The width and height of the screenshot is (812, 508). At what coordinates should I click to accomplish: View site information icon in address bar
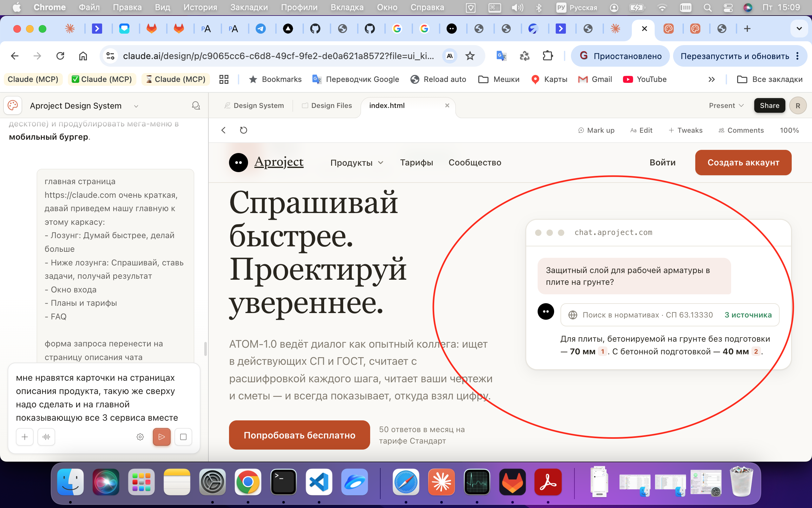point(110,56)
